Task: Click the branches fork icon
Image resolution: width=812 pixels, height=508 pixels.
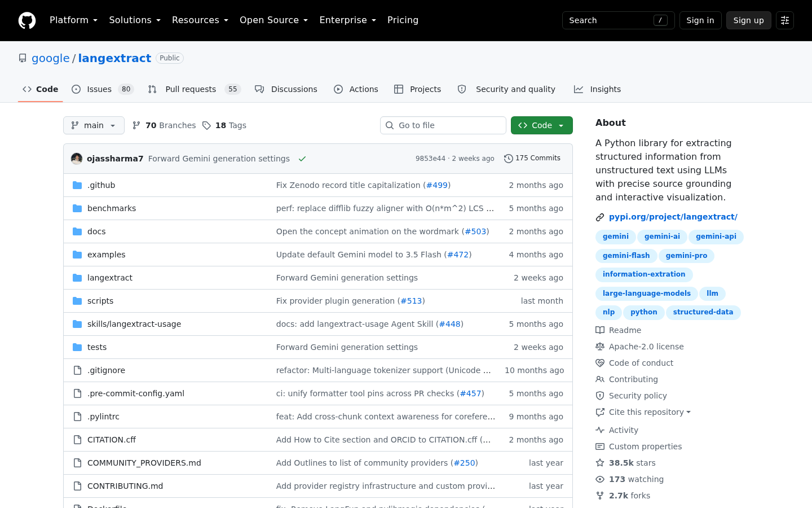Action: click(x=136, y=125)
